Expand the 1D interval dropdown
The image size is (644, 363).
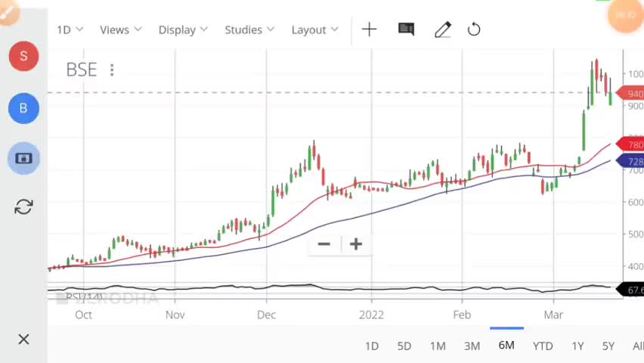click(70, 29)
